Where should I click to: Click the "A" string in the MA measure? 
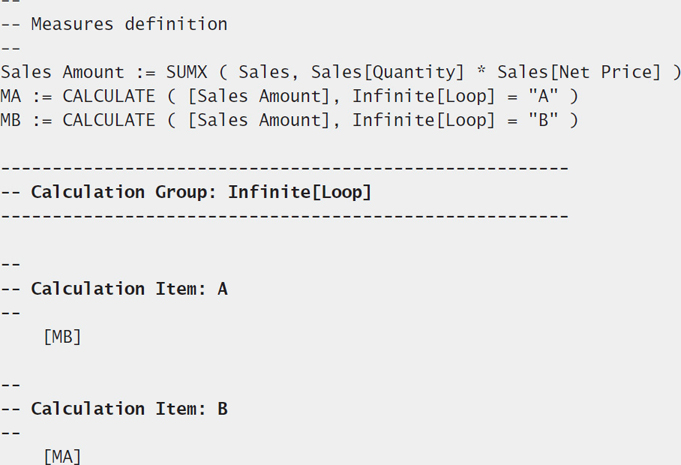pyautogui.click(x=543, y=96)
